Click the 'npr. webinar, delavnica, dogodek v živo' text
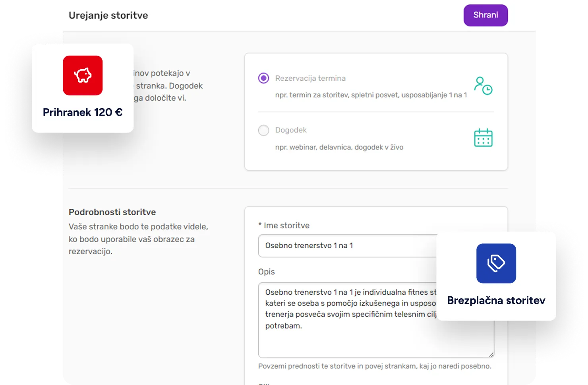 click(x=339, y=147)
